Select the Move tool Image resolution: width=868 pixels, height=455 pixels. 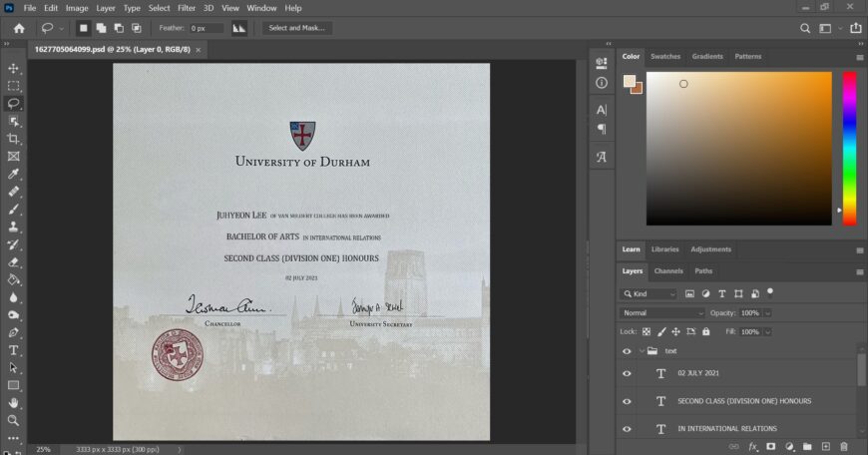(13, 68)
